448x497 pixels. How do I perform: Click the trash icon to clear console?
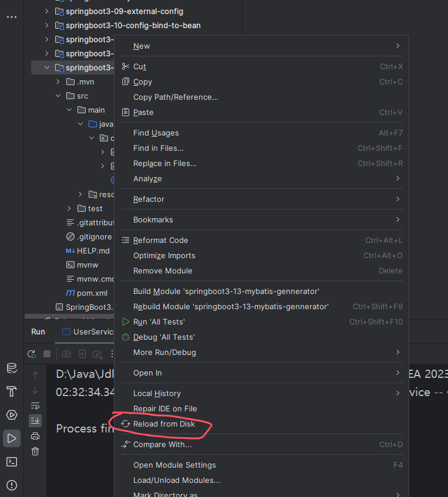pos(35,451)
